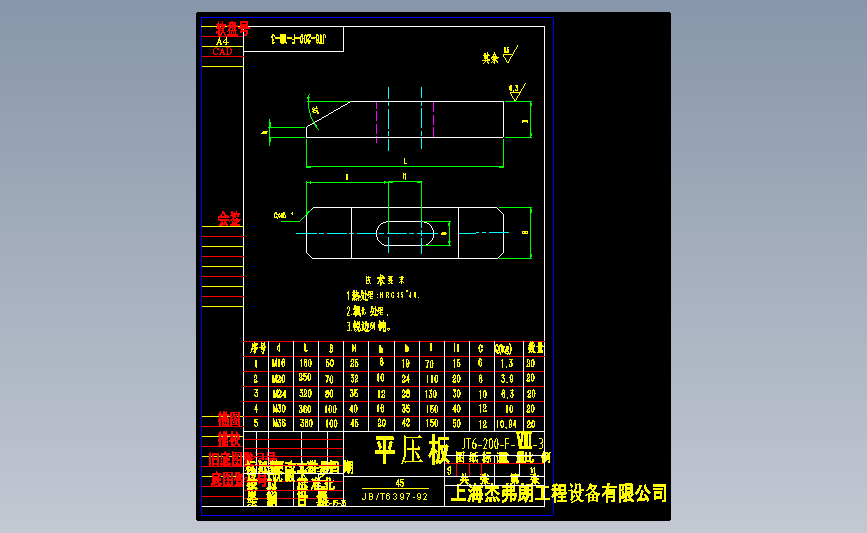Select the roughness symbol above side view's right end
The image size is (867, 533).
click(516, 92)
